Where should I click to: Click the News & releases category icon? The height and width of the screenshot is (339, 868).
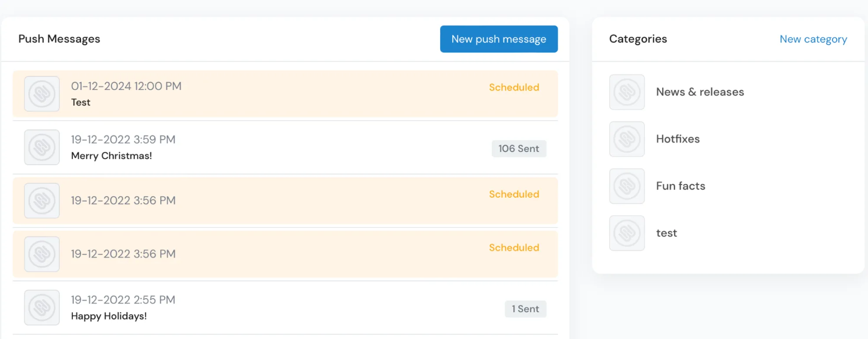coord(627,92)
